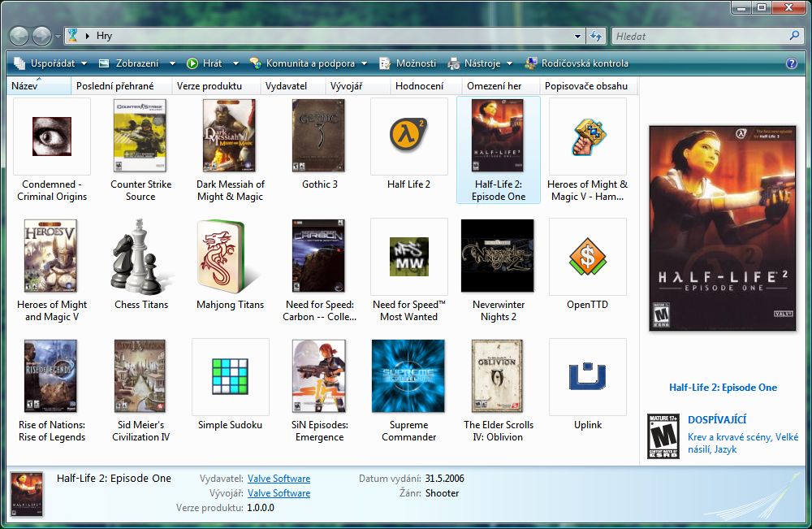Click the Zobrazení button
812x529 pixels.
[129, 63]
